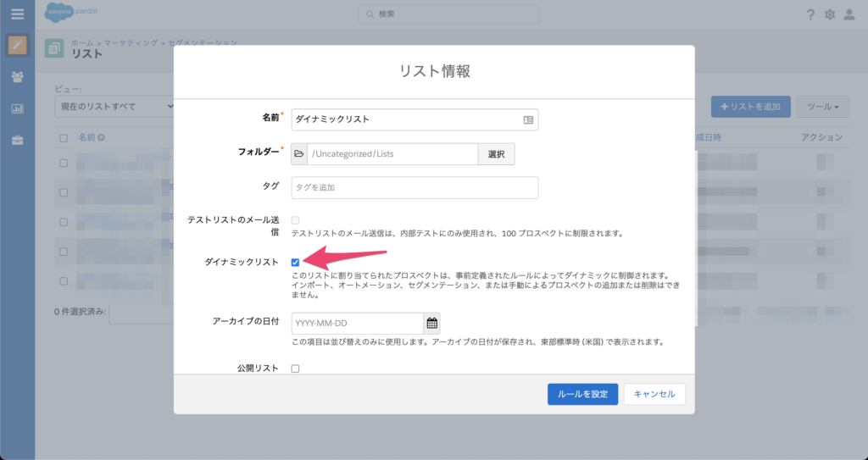This screenshot has width=868, height=460.
Task: Click the calendar icon for archive date
Action: [x=432, y=323]
